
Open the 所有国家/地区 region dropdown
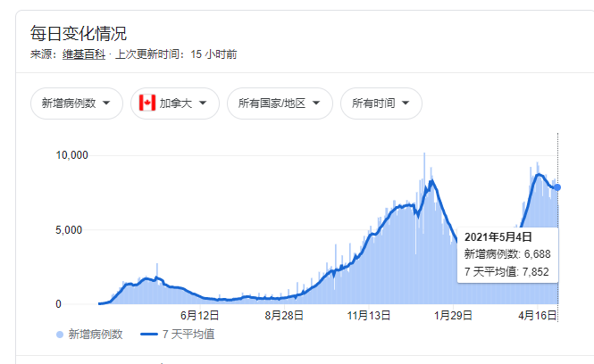(280, 103)
